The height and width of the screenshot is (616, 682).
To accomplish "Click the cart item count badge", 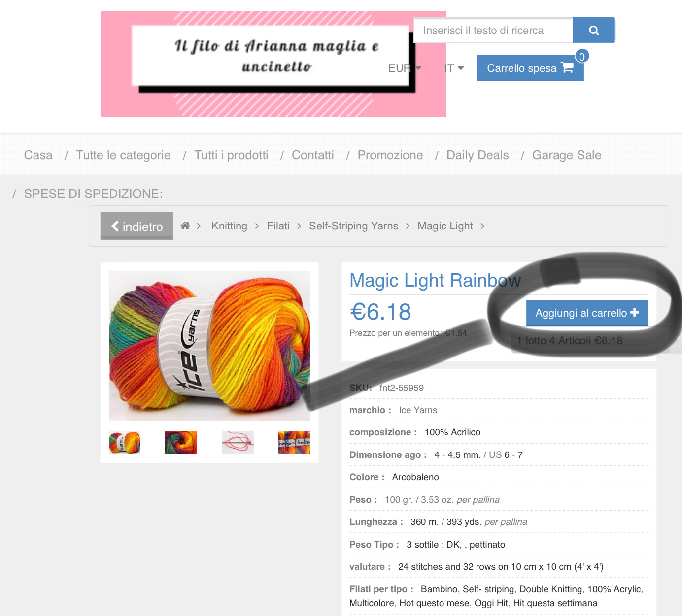I will (x=582, y=57).
